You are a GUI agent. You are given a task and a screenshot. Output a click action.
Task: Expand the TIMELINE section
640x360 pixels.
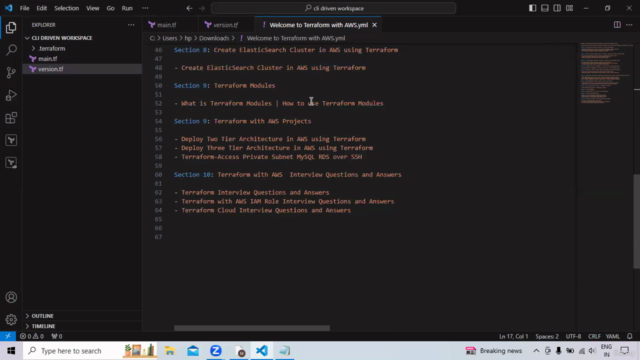(43, 326)
